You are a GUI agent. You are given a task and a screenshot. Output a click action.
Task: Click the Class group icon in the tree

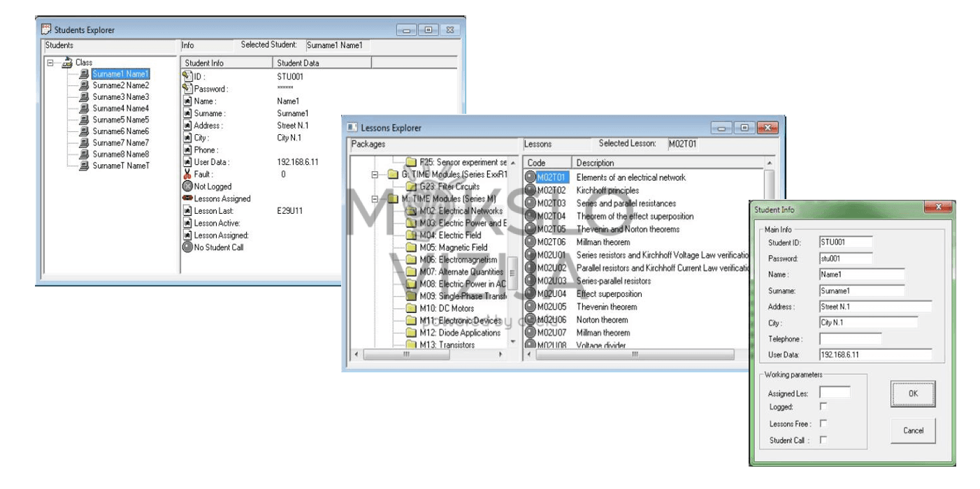pos(68,63)
